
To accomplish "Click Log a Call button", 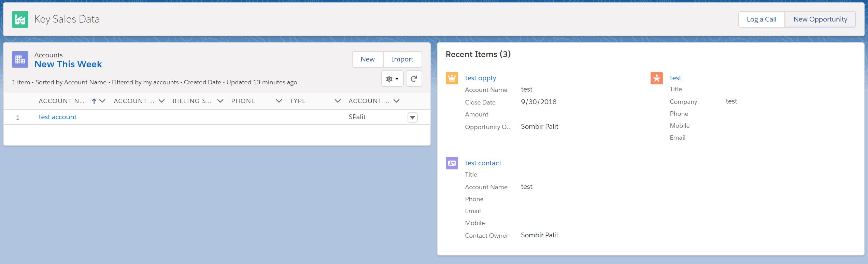I will pyautogui.click(x=761, y=19).
